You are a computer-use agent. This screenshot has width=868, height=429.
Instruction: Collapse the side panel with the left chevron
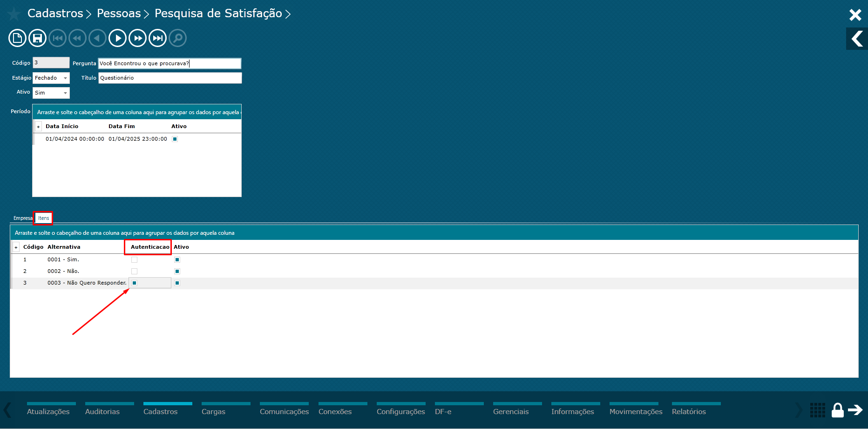[857, 39]
